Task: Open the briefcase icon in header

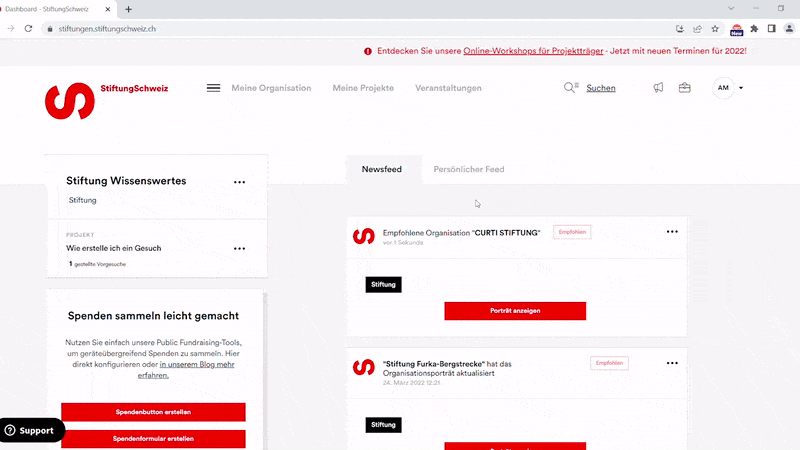Action: tap(685, 88)
